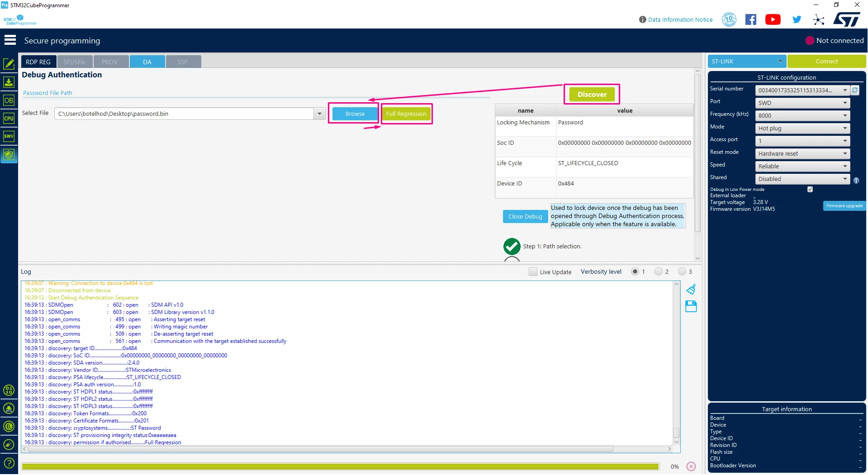Image resolution: width=868 pixels, height=475 pixels.
Task: Switch to the RDP REG tab
Action: [x=38, y=62]
